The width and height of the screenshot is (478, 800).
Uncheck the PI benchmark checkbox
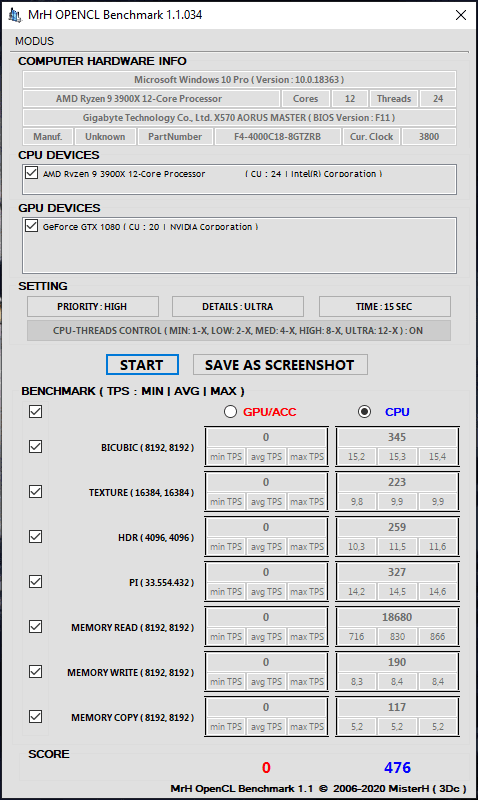35,582
